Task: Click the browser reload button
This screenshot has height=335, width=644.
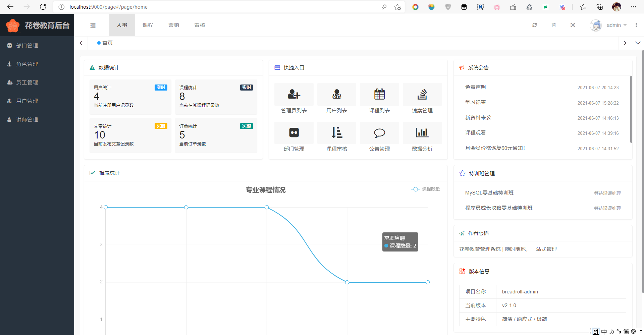Action: (x=43, y=7)
